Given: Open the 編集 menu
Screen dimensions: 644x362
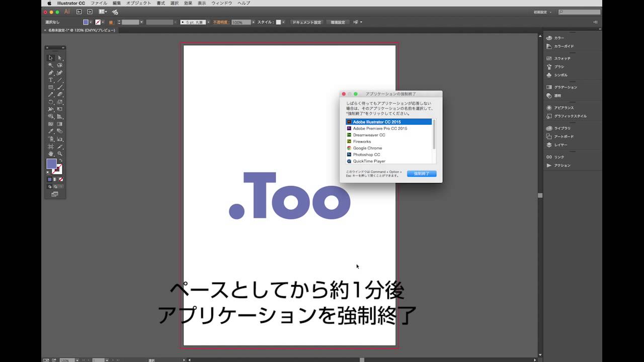Looking at the screenshot, I should [117, 3].
